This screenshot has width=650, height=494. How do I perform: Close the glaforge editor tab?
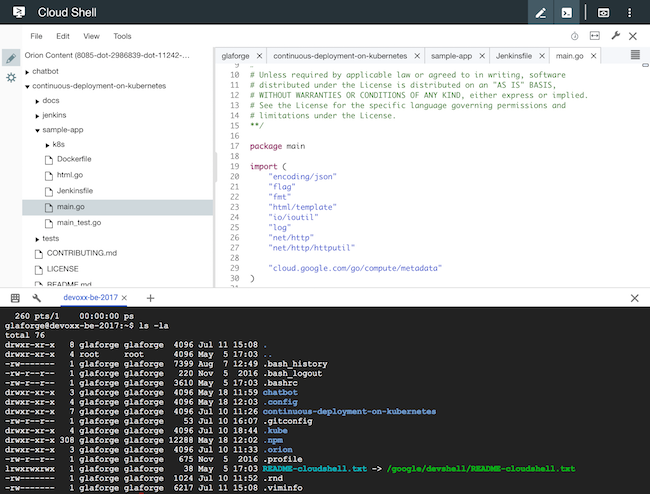[260, 56]
